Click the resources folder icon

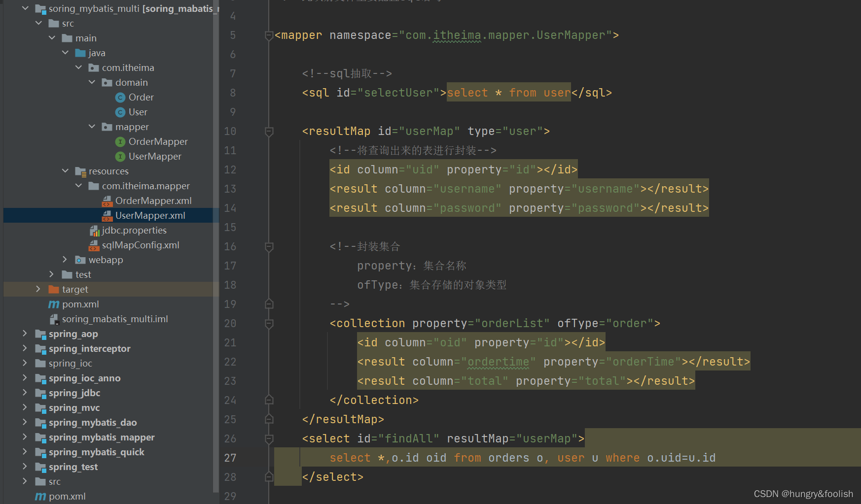pos(80,171)
